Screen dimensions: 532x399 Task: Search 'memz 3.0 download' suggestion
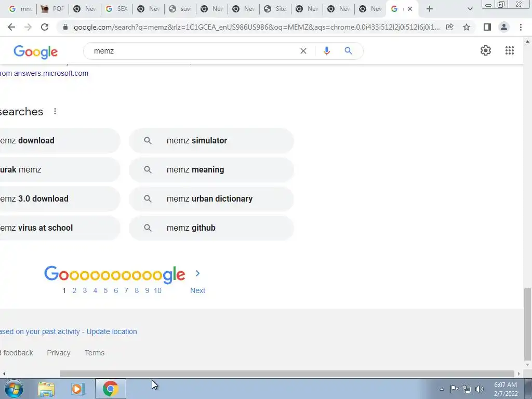click(x=60, y=199)
